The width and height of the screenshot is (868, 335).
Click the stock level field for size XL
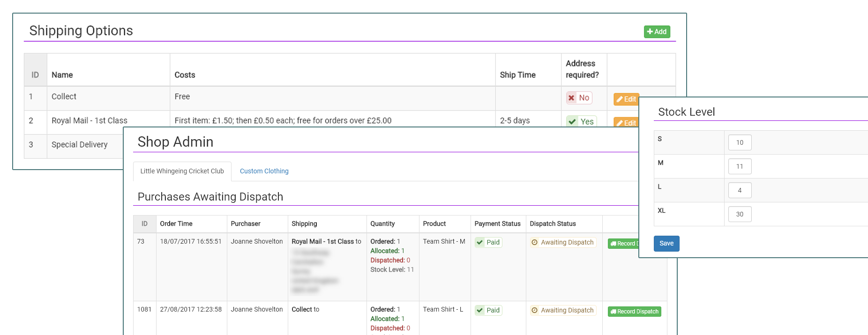tap(740, 215)
